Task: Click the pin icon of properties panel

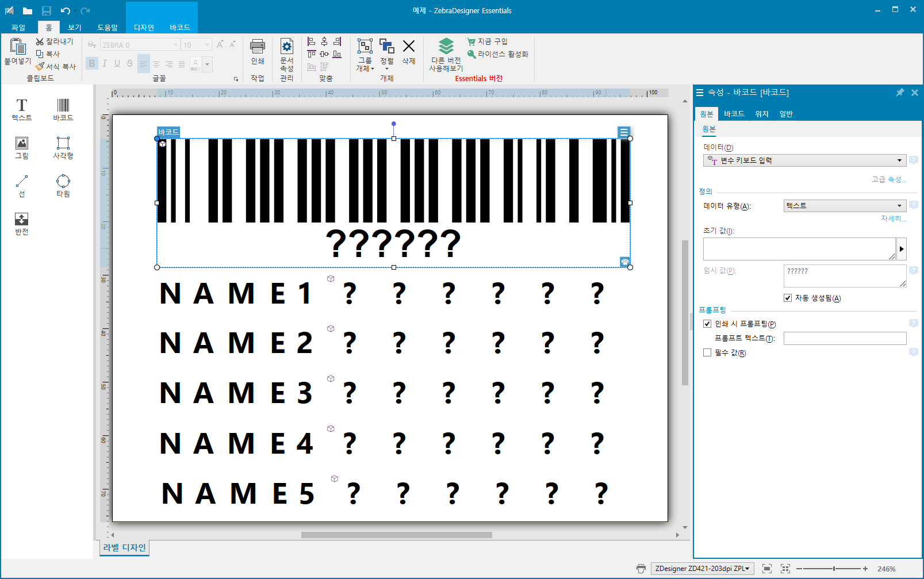Action: pos(900,93)
